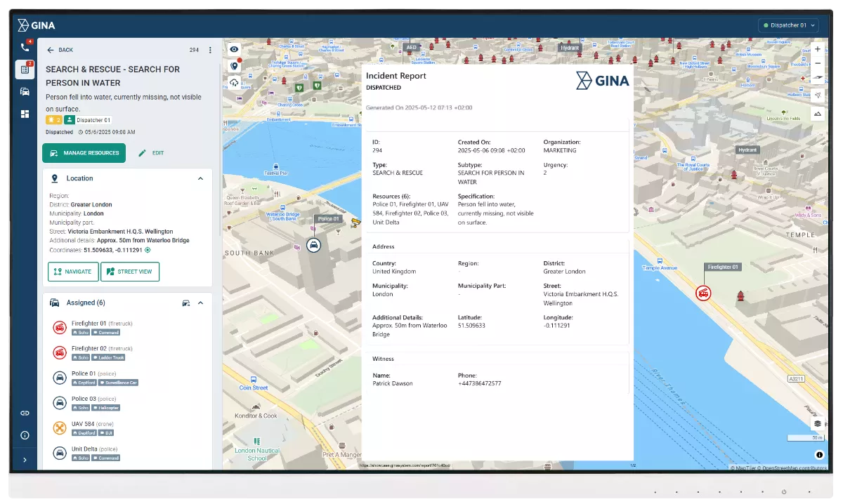This screenshot has height=504, width=843.
Task: Open the vehicles resources sidebar icon
Action: point(25,91)
